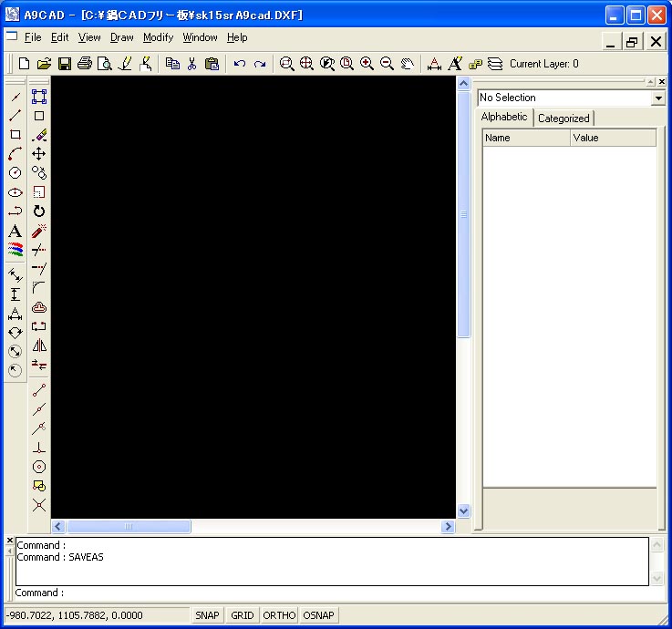Screen dimensions: 672x629
Task: Select the Ellipse draw tool
Action: pos(15,192)
